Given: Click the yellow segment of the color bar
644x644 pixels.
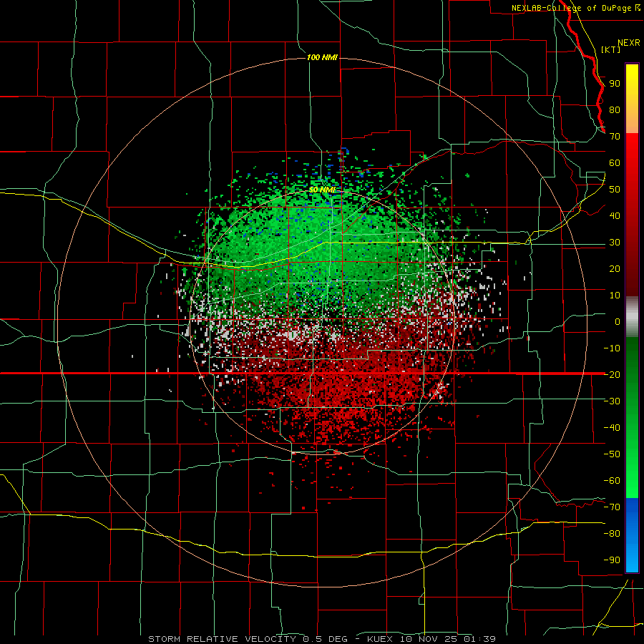Looking at the screenshot, I should (x=632, y=99).
